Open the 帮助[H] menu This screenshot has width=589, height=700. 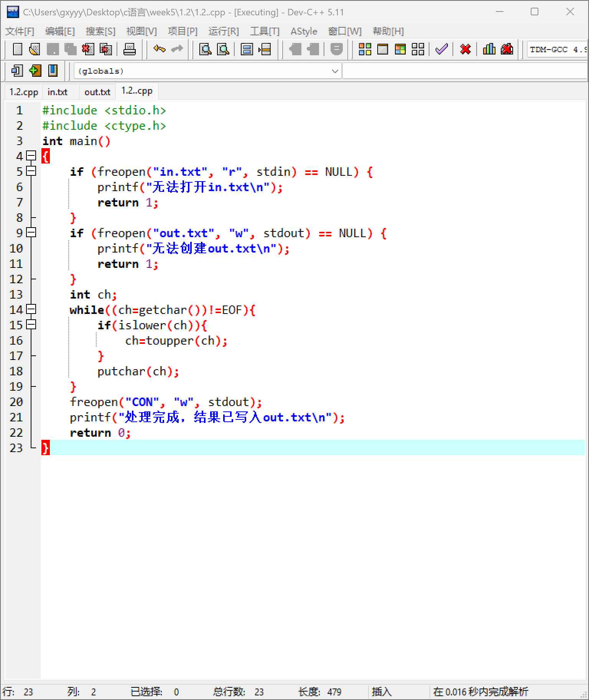tap(388, 31)
